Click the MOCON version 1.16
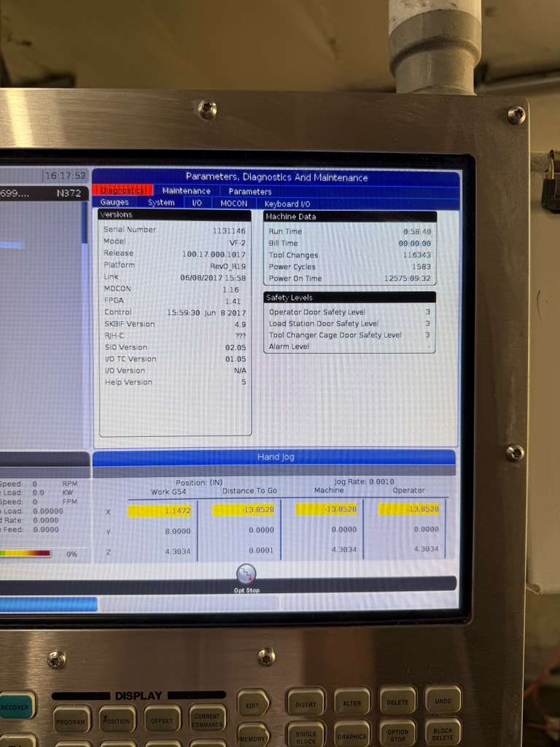The width and height of the screenshot is (560, 747). (x=230, y=290)
